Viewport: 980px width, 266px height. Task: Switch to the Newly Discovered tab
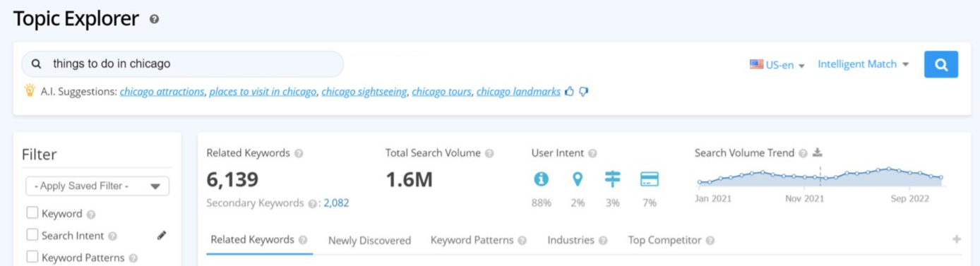coord(369,241)
